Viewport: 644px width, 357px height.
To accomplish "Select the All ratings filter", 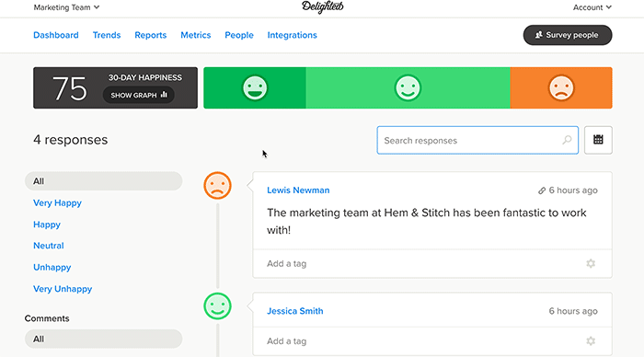I will click(103, 181).
